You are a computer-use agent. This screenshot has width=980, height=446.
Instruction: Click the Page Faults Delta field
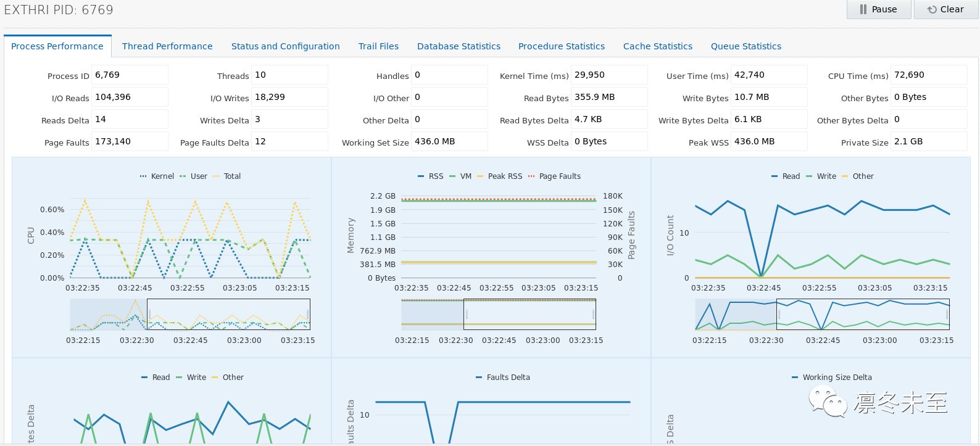point(289,141)
